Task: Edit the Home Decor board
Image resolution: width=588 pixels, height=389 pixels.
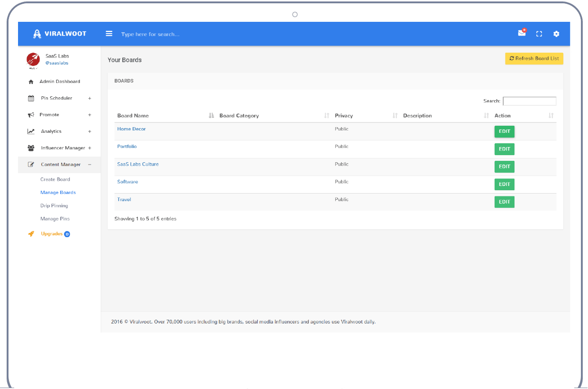Action: [x=504, y=131]
